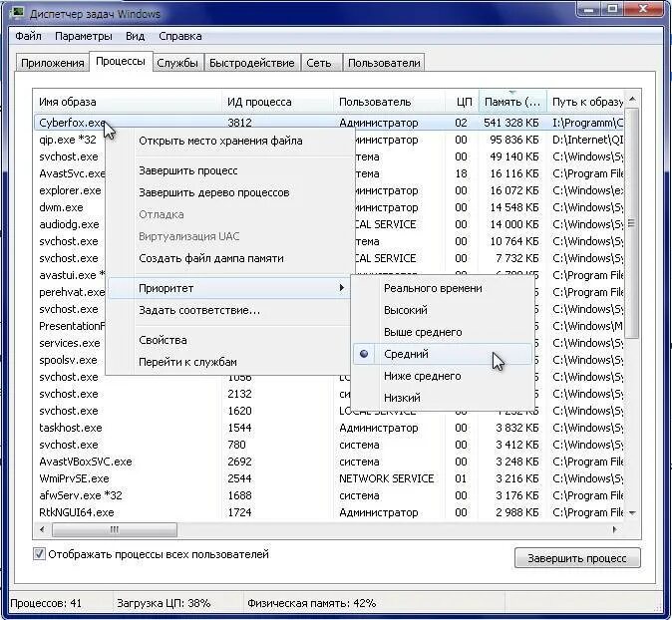Click horizontal scrollbar left arrow
672x620 pixels.
42,529
